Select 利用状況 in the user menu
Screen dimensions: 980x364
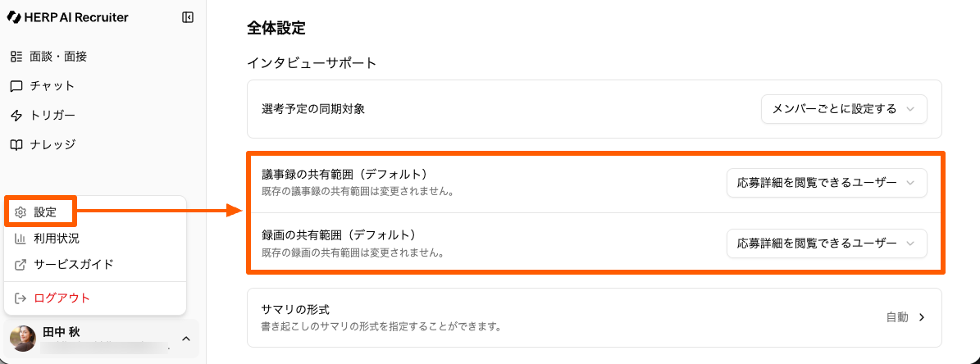[x=57, y=239]
